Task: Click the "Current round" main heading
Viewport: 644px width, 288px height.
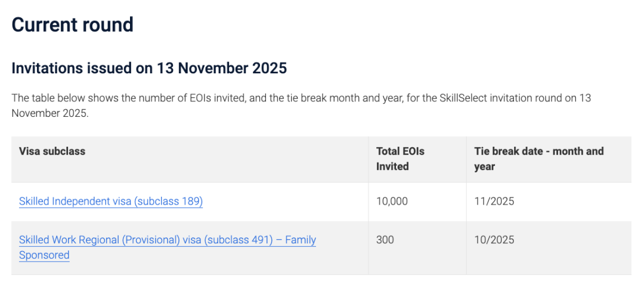Action: (x=72, y=25)
